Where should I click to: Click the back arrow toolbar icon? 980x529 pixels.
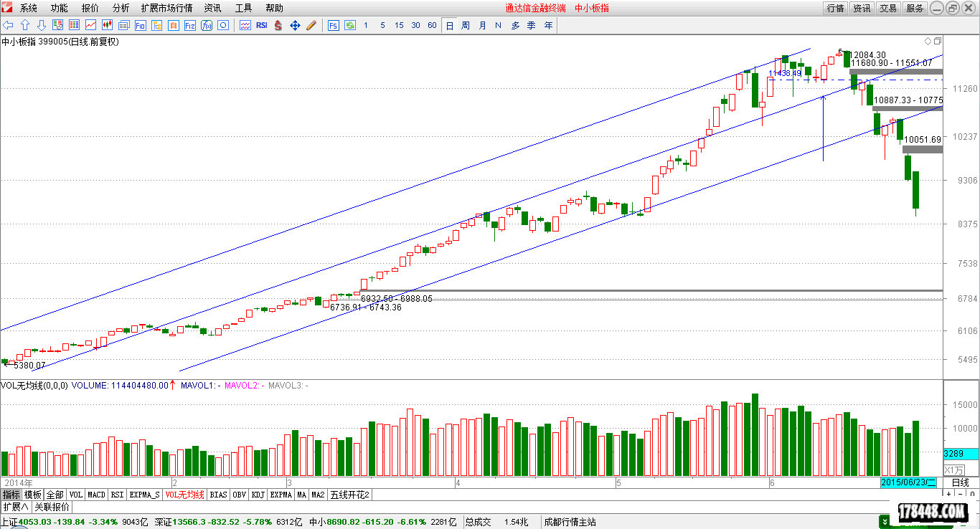click(x=9, y=25)
